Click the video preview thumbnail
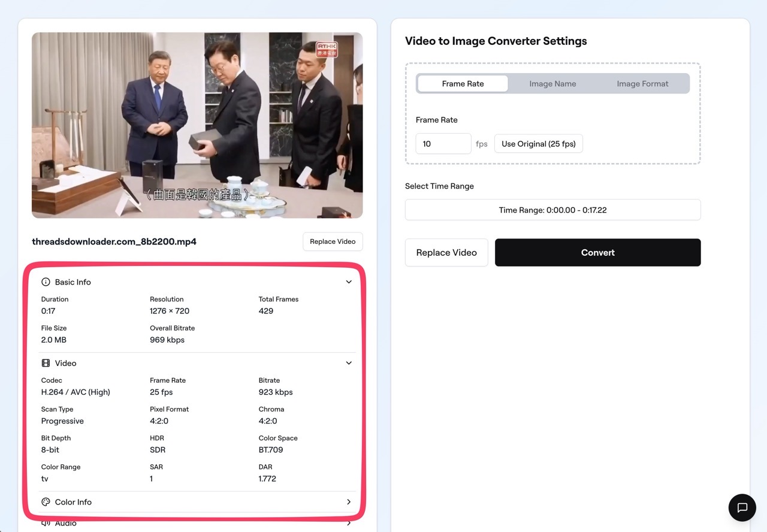This screenshot has width=767, height=532. (197, 125)
